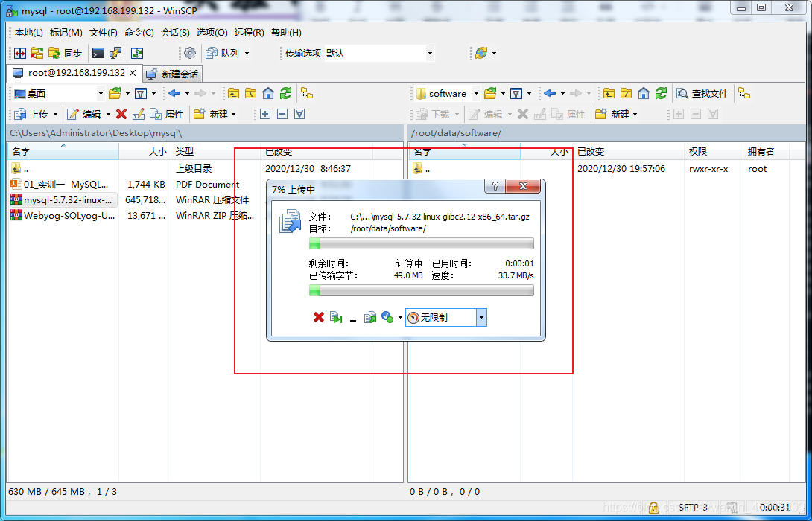Delete selected local file icon
Screen dimensions: 812x521
(x=121, y=114)
